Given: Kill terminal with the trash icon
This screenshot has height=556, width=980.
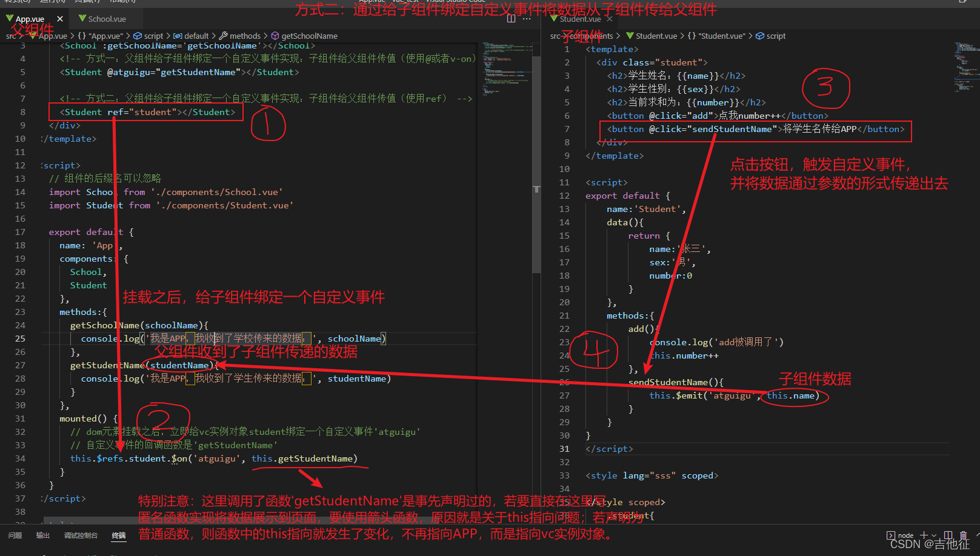Looking at the screenshot, I should [x=964, y=535].
